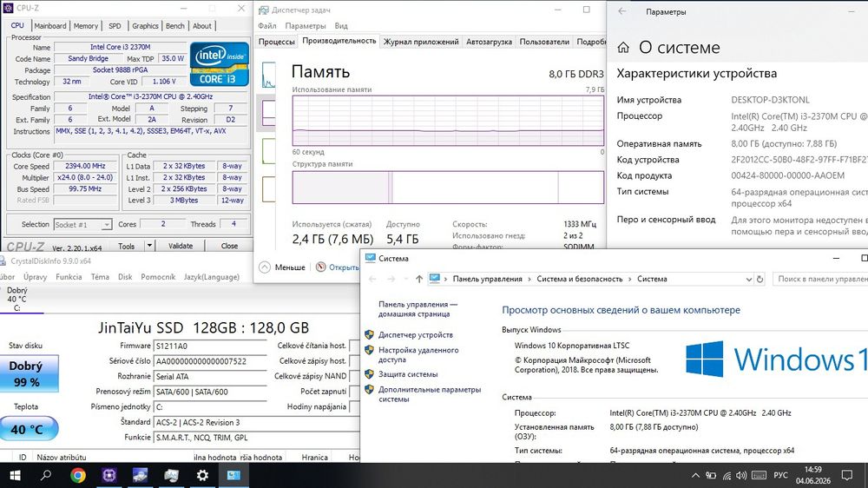The width and height of the screenshot is (868, 488).
Task: Show hidden tray icons chevron
Action: click(x=696, y=475)
